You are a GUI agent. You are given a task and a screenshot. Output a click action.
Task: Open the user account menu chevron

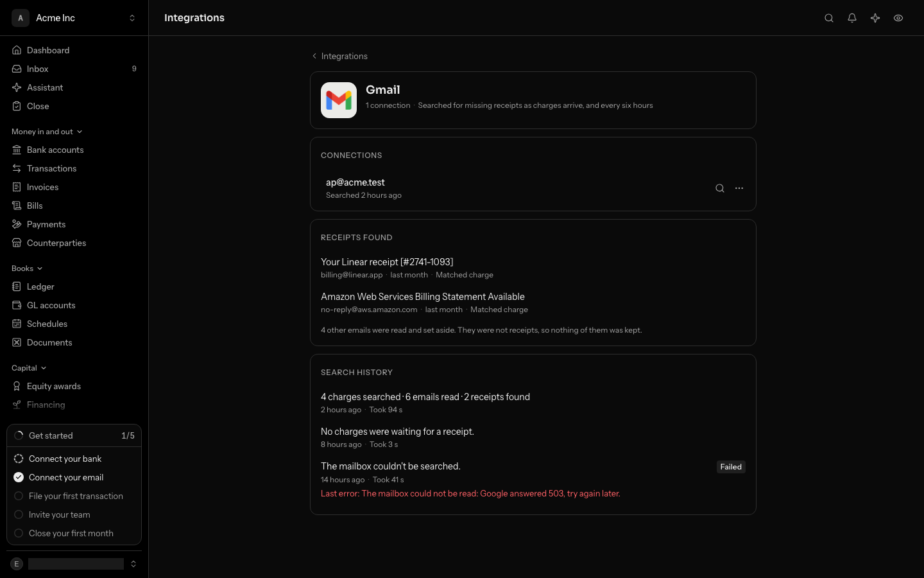(x=133, y=564)
